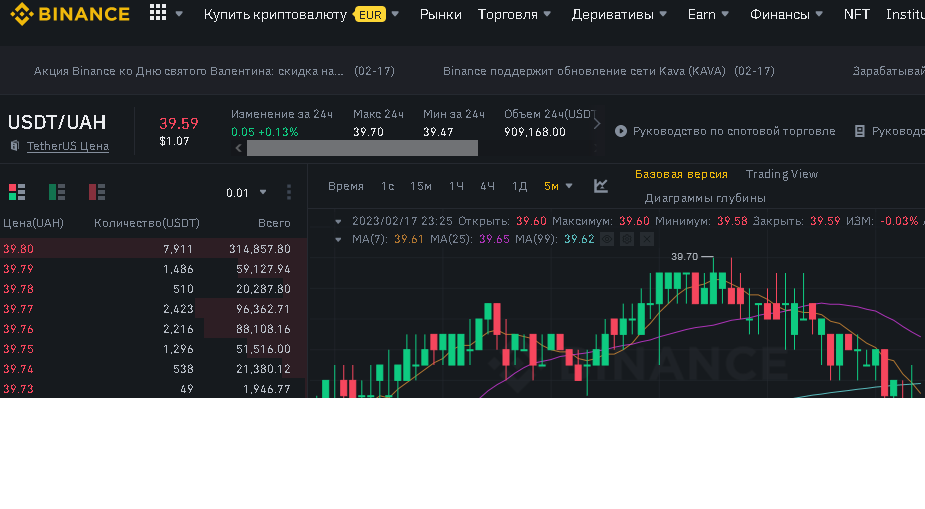This screenshot has width=925, height=509.
Task: Select the 15м chart interval
Action: [x=421, y=186]
